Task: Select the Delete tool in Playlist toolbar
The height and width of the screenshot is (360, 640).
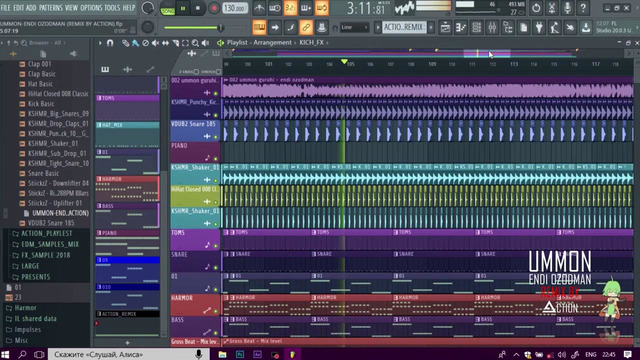Action: point(145,43)
